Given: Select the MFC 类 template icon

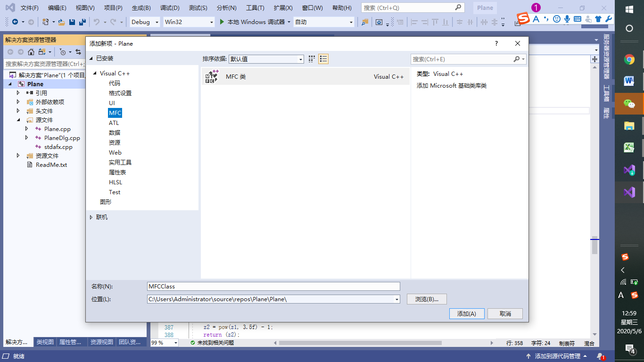Looking at the screenshot, I should pos(212,76).
